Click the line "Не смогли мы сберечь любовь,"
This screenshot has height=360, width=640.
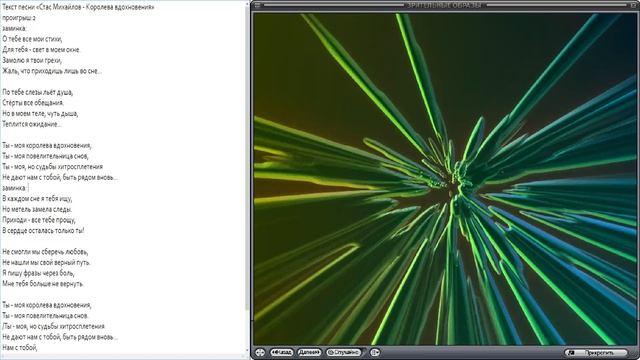[x=45, y=252]
